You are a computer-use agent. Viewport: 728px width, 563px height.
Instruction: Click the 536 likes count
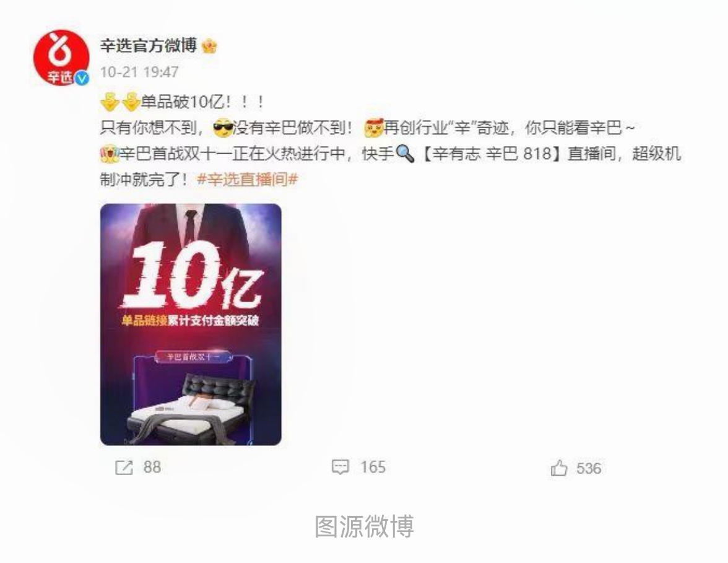[x=589, y=468]
